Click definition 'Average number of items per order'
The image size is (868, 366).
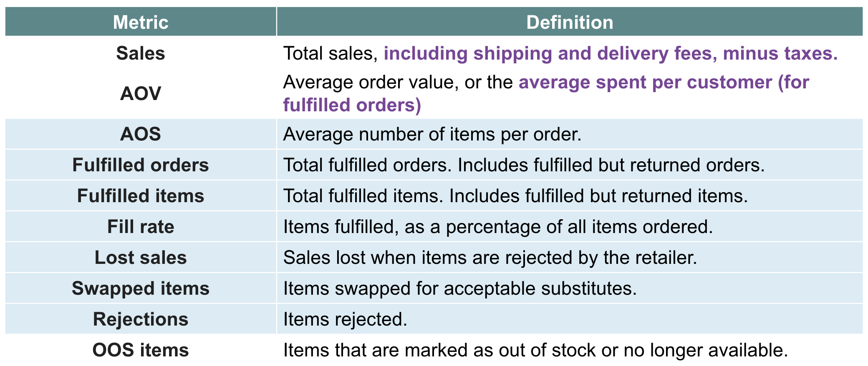[x=432, y=134]
